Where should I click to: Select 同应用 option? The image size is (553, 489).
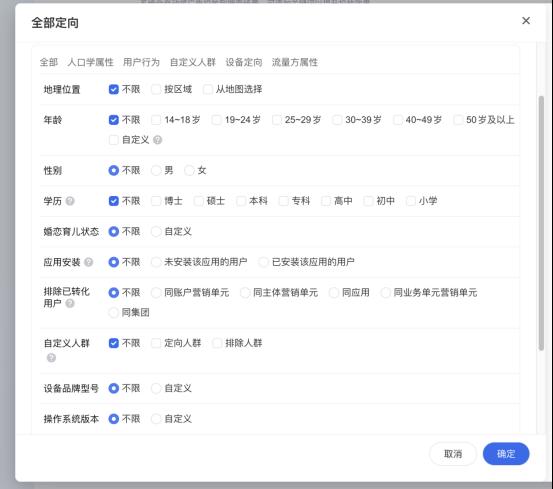(334, 293)
